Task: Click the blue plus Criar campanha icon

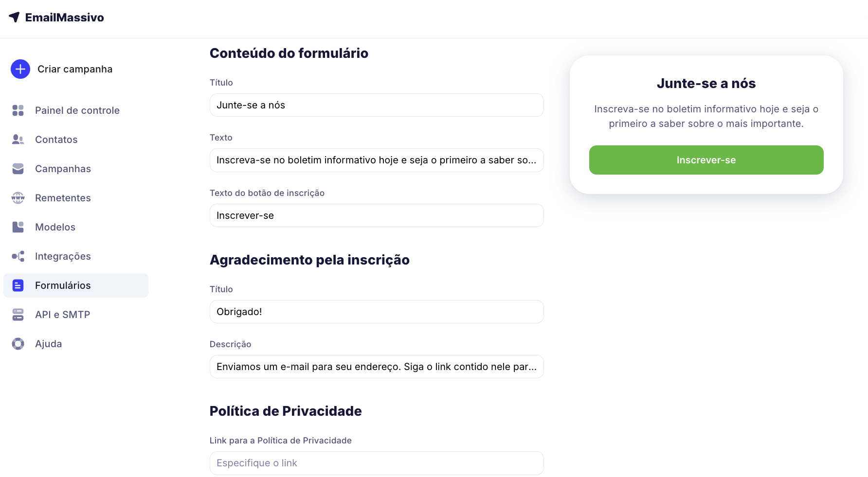Action: tap(20, 69)
